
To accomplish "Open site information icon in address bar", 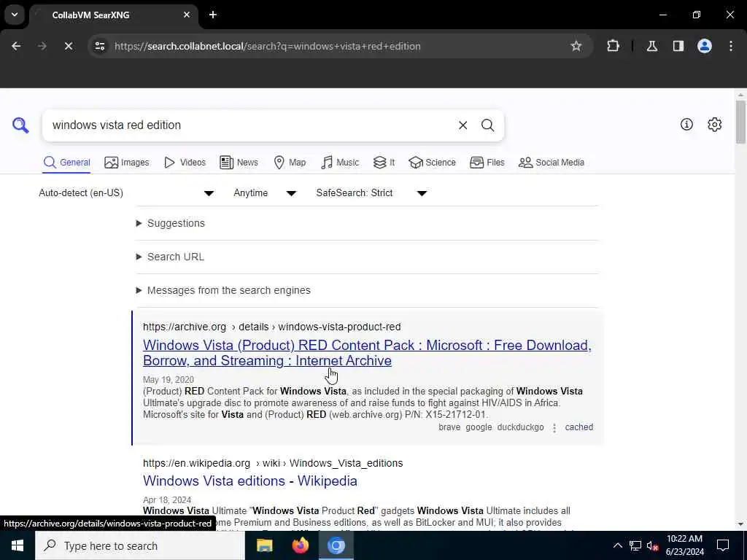I will point(99,46).
